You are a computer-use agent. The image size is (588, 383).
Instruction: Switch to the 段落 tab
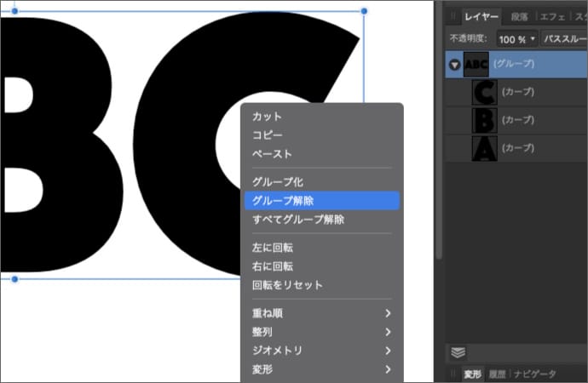pyautogui.click(x=519, y=16)
